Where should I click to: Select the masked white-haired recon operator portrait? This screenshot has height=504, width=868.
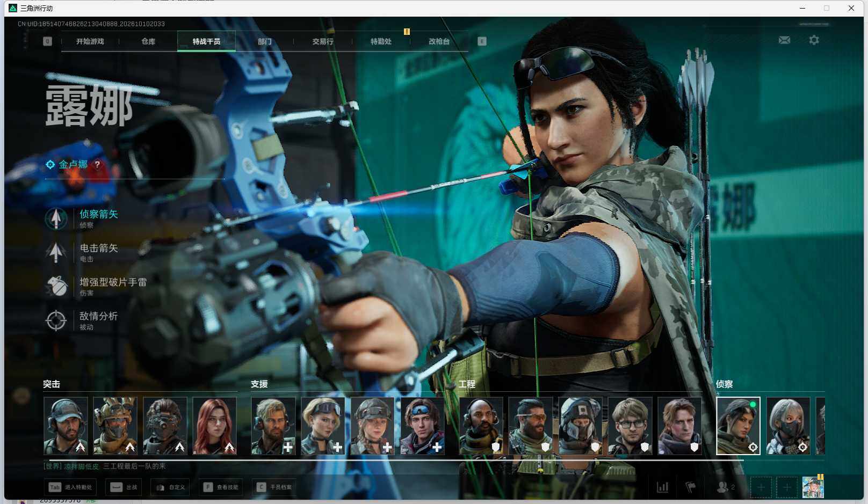788,426
